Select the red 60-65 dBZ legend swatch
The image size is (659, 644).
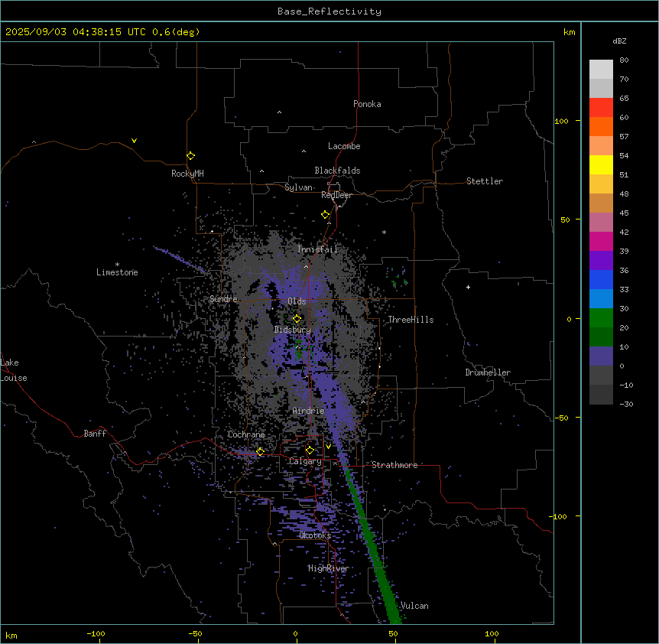tap(601, 107)
